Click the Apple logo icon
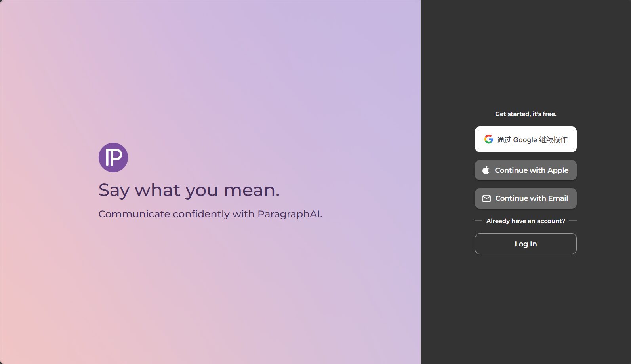 tap(486, 170)
